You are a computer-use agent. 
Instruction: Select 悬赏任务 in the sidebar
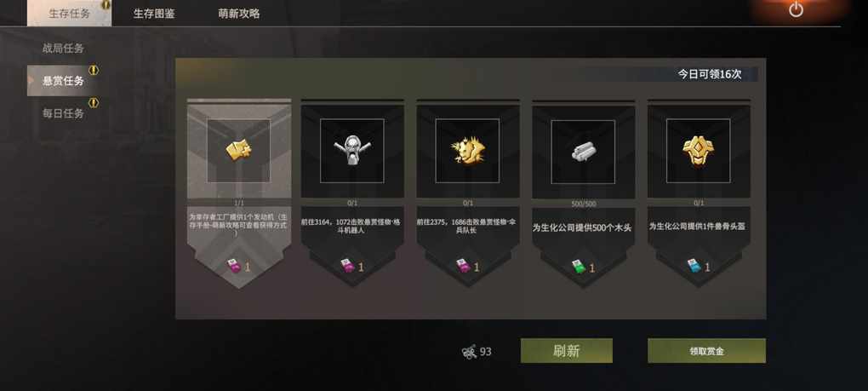coord(63,81)
